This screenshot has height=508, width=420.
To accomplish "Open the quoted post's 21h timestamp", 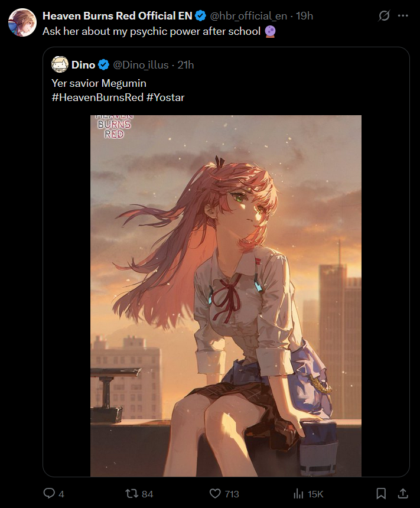I will [185, 65].
